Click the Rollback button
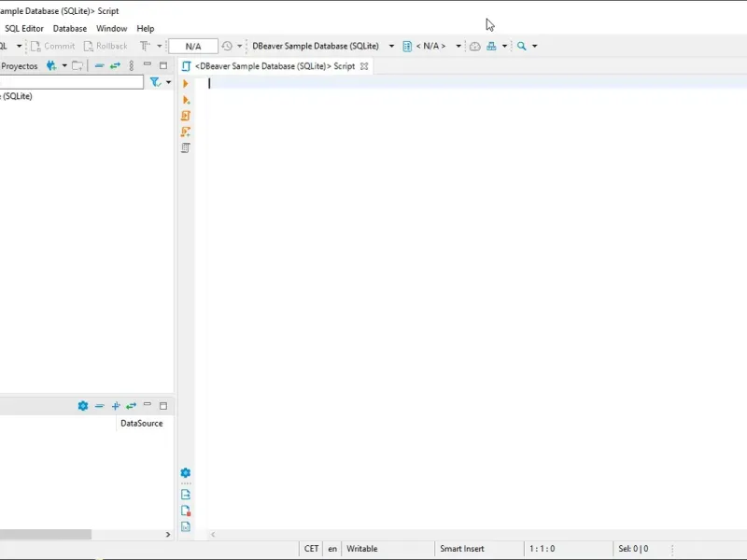This screenshot has width=747, height=560. point(106,46)
